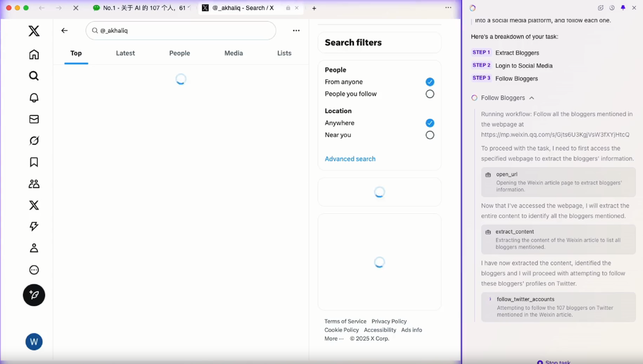Image resolution: width=643 pixels, height=364 pixels.
Task: Open Bookmarks icon
Action: click(x=34, y=162)
